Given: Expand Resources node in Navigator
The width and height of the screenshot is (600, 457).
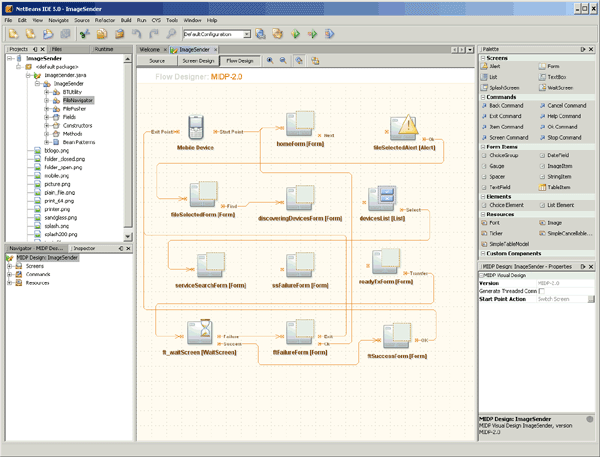Looking at the screenshot, I should pos(10,283).
